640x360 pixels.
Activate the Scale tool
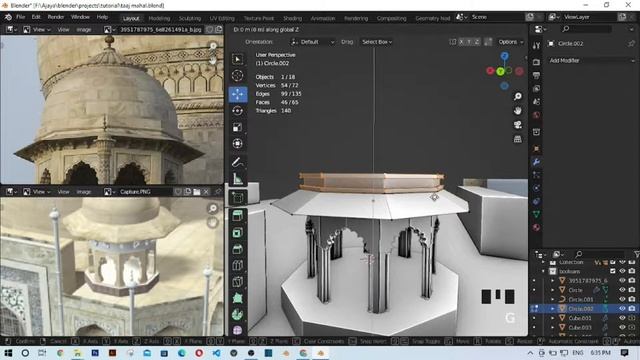(238, 127)
